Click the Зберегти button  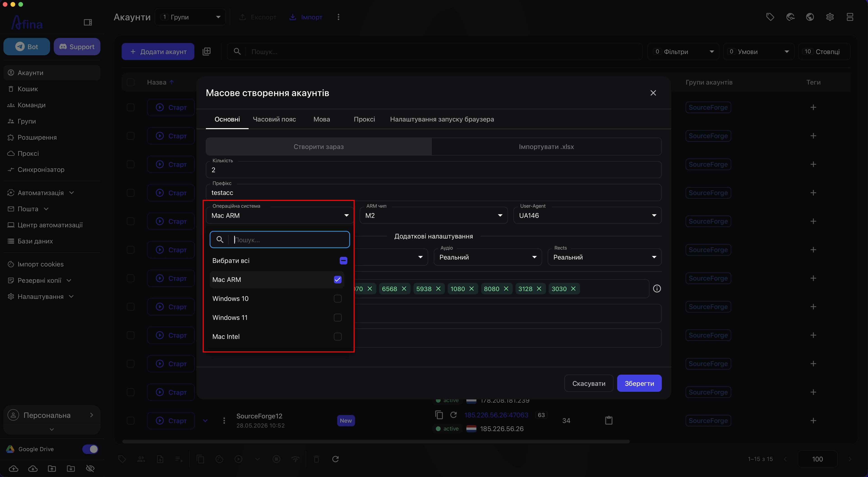(639, 383)
